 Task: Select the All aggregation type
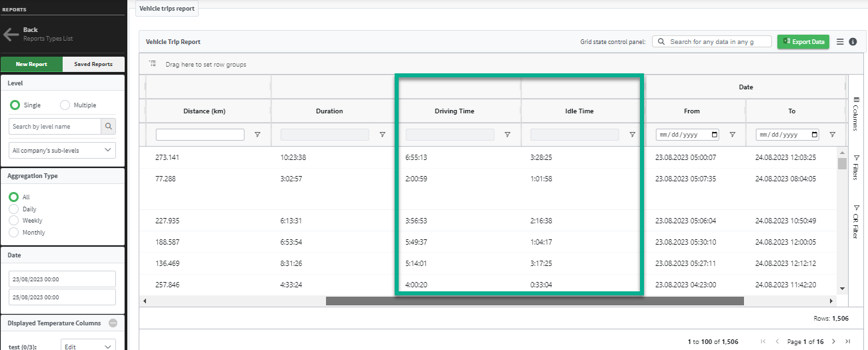13,197
